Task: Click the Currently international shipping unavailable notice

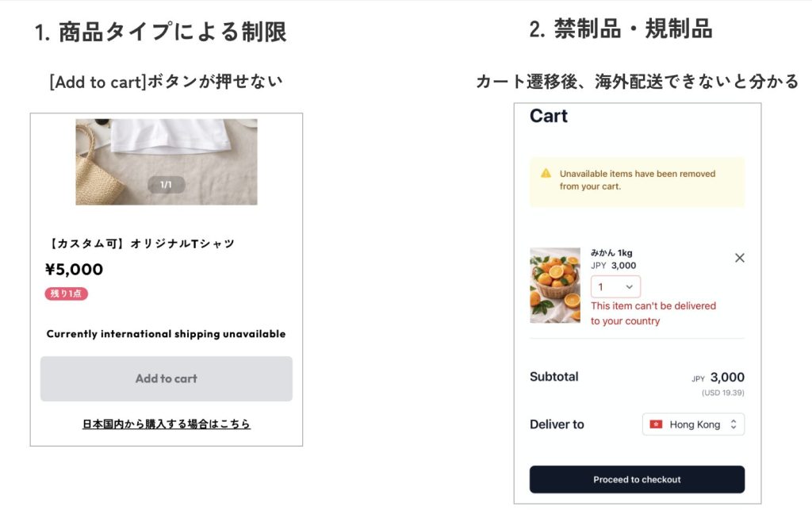Action: click(166, 334)
